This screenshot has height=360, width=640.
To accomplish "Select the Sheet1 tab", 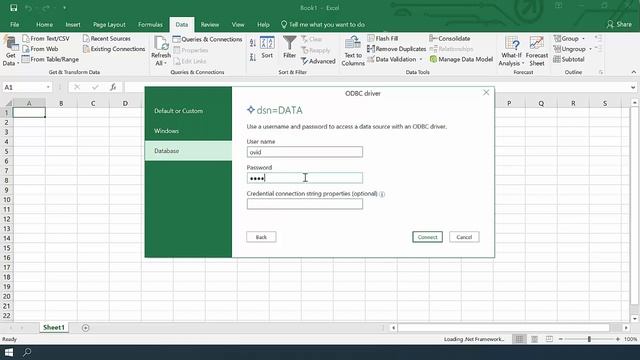I will [54, 328].
